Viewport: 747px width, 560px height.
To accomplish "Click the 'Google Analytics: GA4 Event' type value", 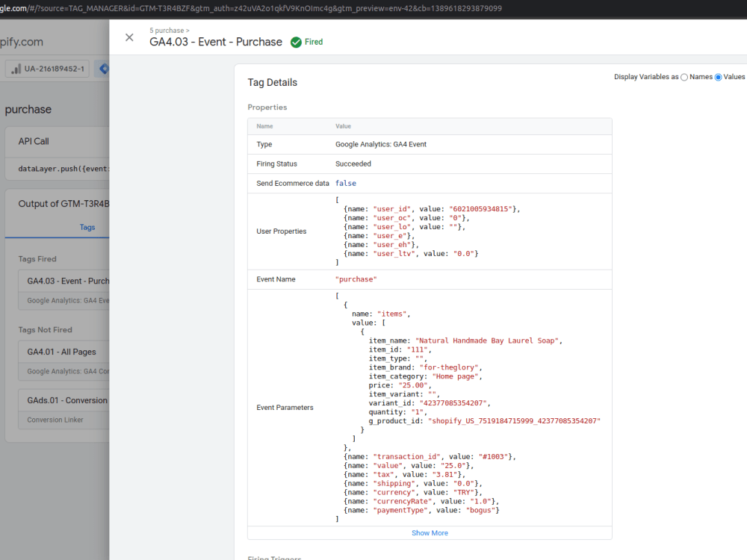I will 381,144.
